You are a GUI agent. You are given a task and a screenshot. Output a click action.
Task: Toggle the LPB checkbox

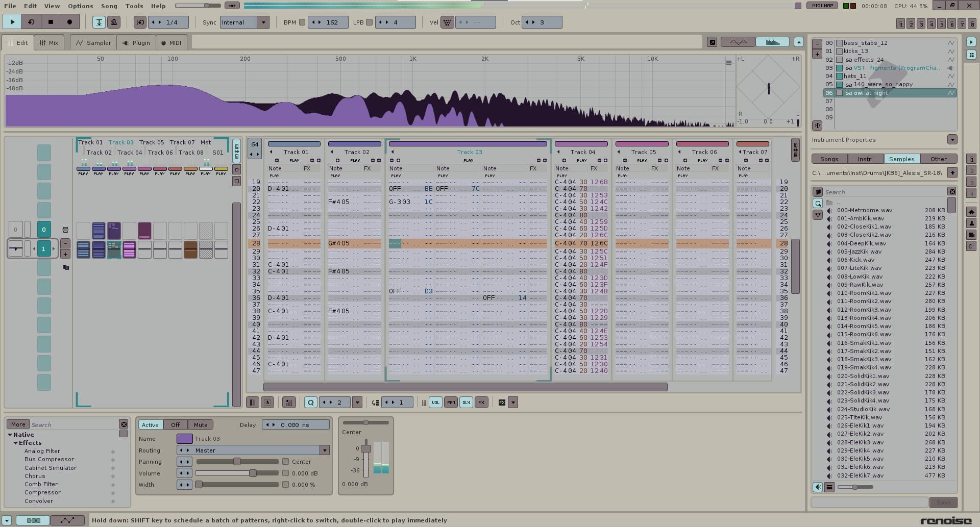point(369,22)
